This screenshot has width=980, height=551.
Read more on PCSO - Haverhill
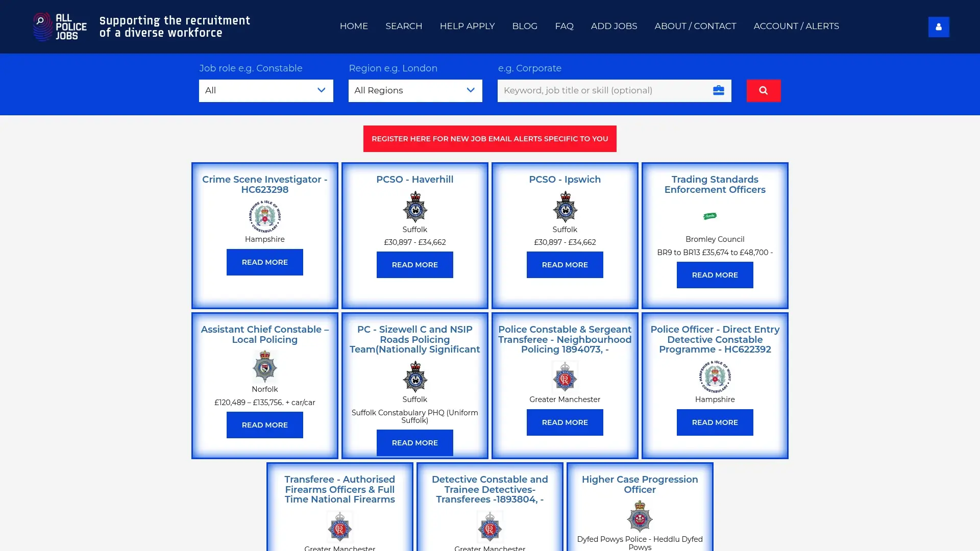click(415, 265)
